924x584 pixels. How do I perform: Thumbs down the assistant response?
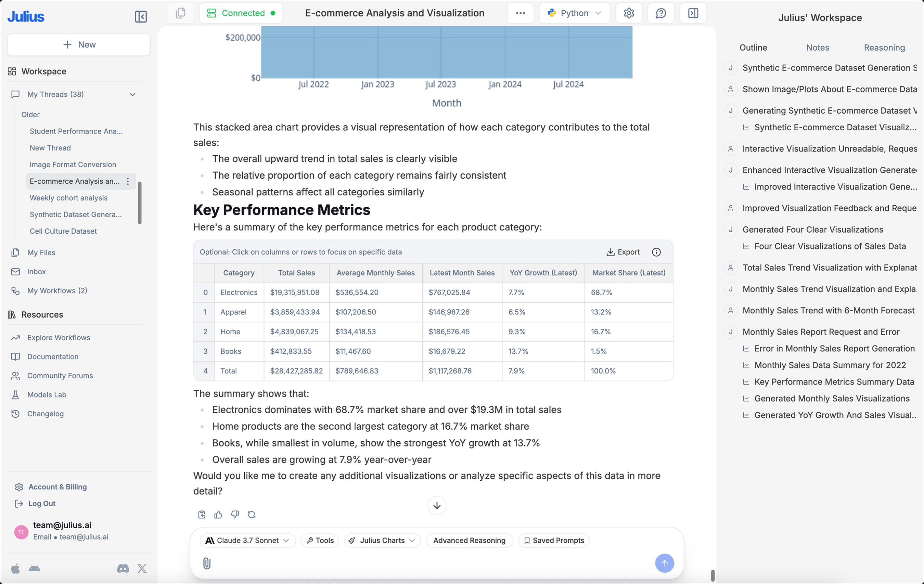pyautogui.click(x=235, y=514)
